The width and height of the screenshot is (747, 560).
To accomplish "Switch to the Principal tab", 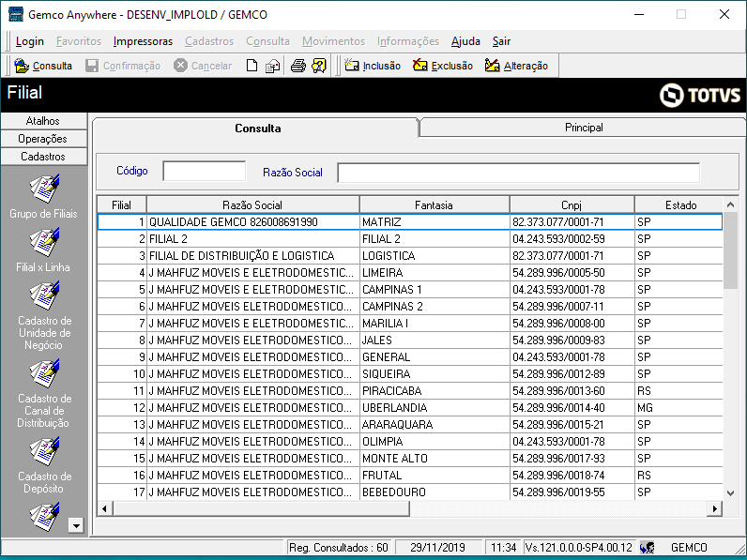I will 584,128.
